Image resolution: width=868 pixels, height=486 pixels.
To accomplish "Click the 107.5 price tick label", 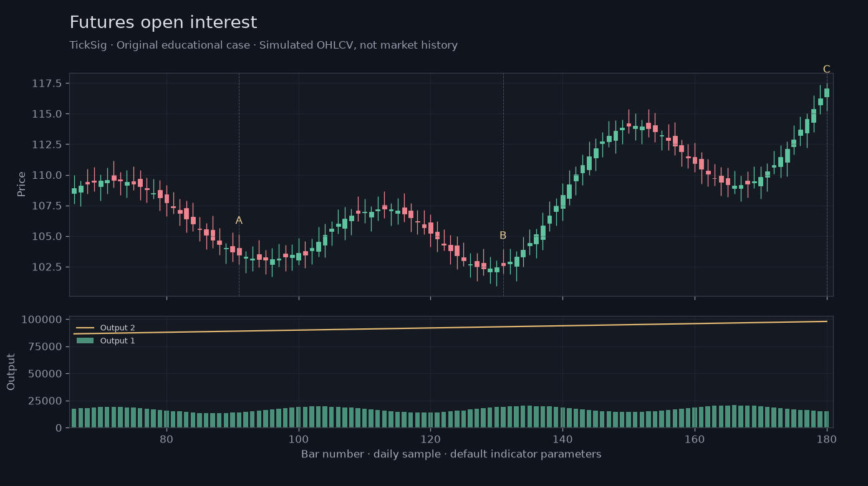I will (x=47, y=206).
